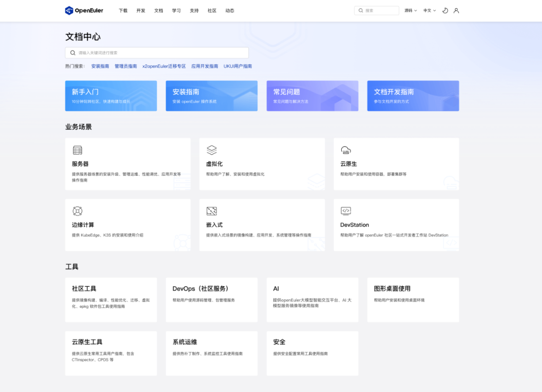Toggle dark mode moon icon
The height and width of the screenshot is (392, 542).
click(445, 11)
